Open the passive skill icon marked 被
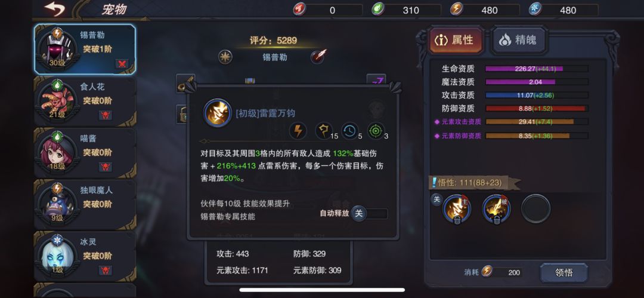Image resolution: width=644 pixels, height=298 pixels. (x=496, y=209)
